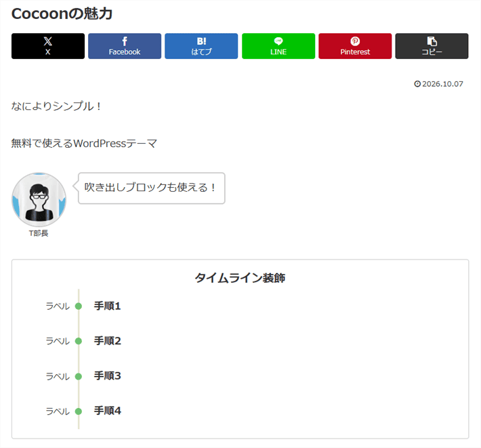Click the ラベル text beside 手順1
The image size is (481, 448).
(58, 306)
